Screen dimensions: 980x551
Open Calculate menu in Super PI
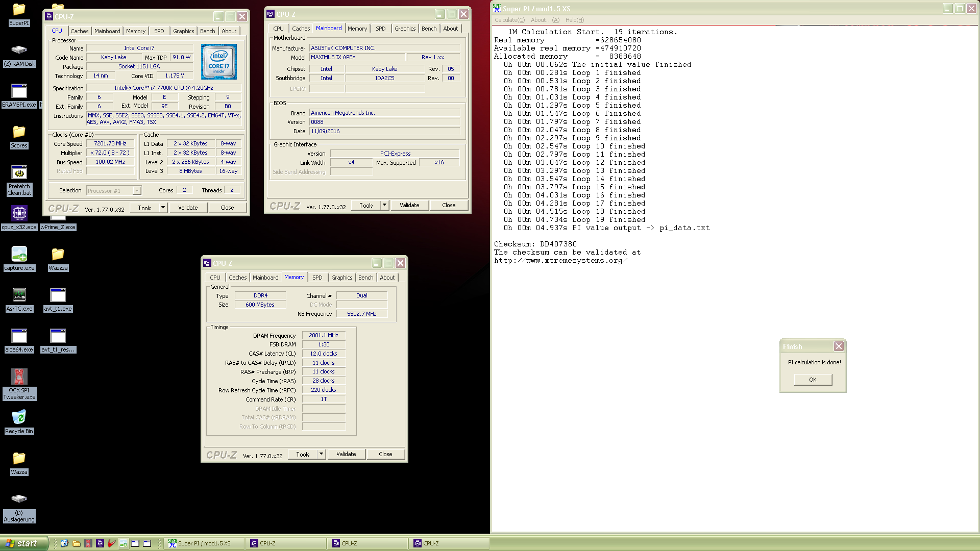coord(509,20)
